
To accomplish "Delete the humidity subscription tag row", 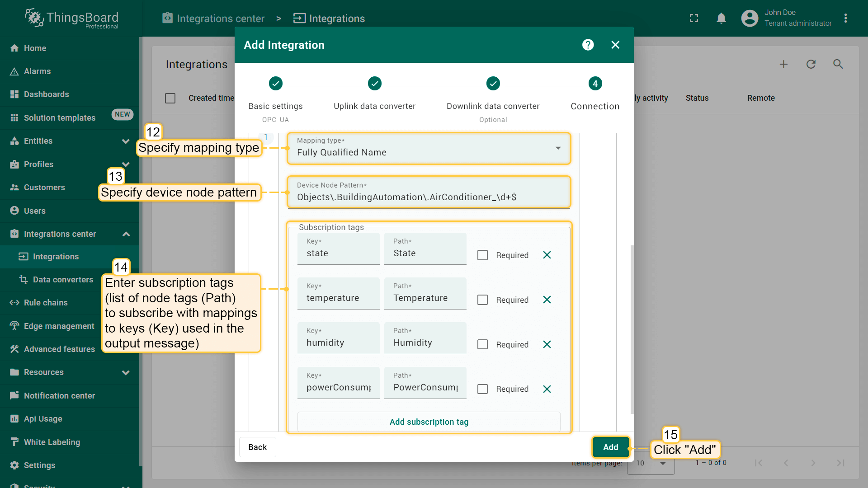I will coord(547,344).
